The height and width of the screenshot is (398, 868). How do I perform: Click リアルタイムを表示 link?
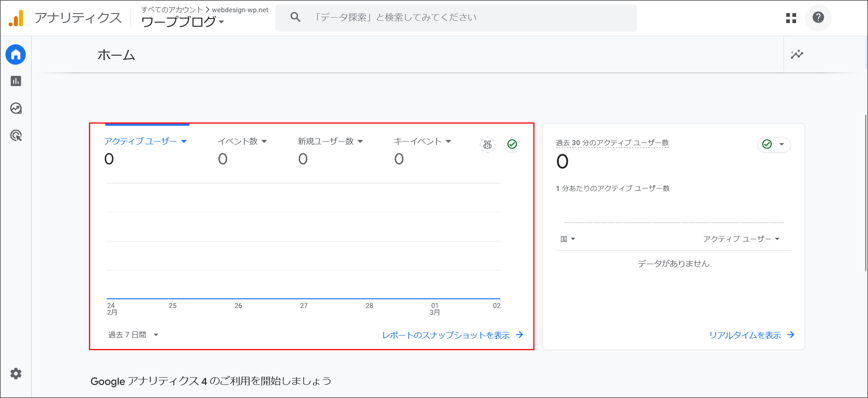click(745, 335)
